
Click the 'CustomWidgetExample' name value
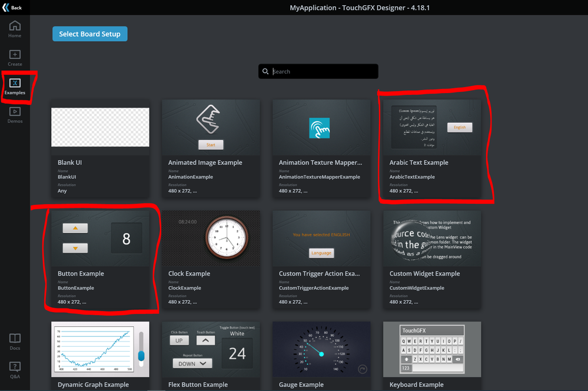tap(417, 288)
